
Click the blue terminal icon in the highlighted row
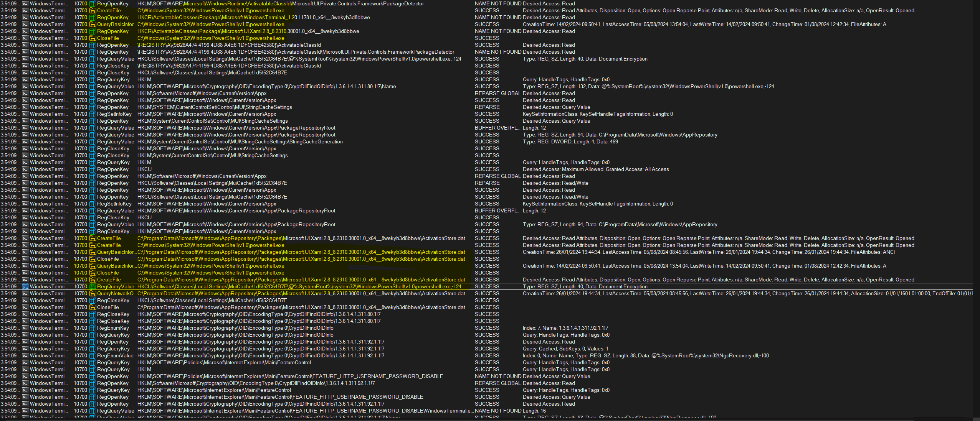26,286
